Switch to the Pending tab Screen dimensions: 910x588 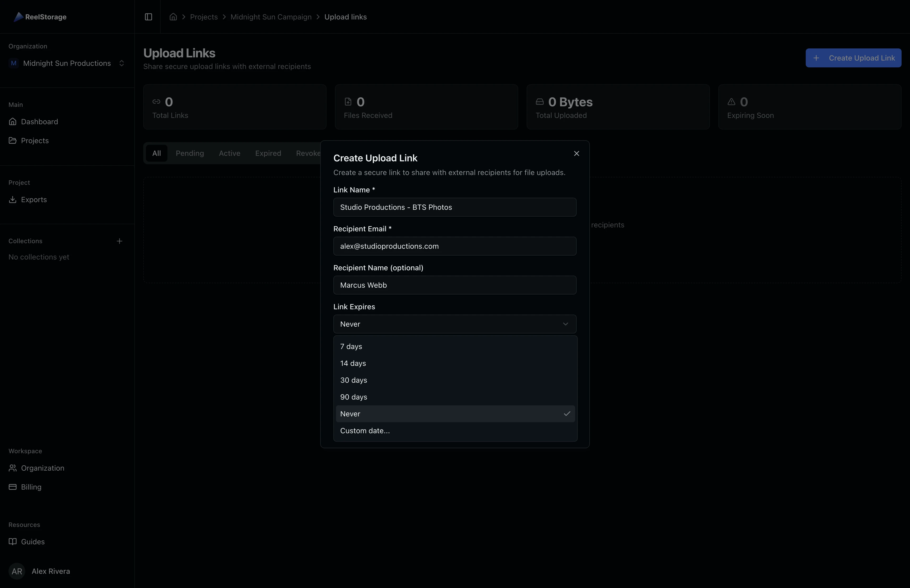[x=190, y=153]
